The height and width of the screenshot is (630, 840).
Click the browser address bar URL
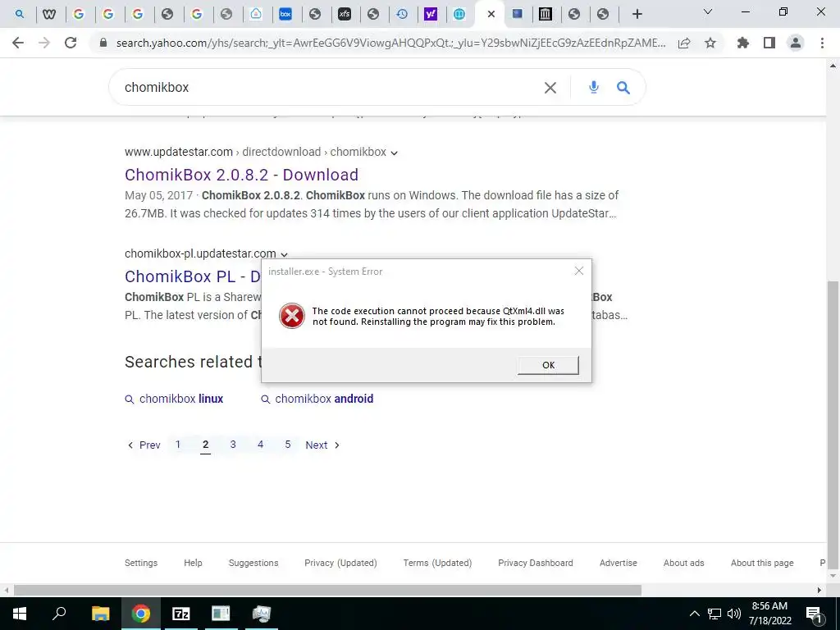point(390,43)
